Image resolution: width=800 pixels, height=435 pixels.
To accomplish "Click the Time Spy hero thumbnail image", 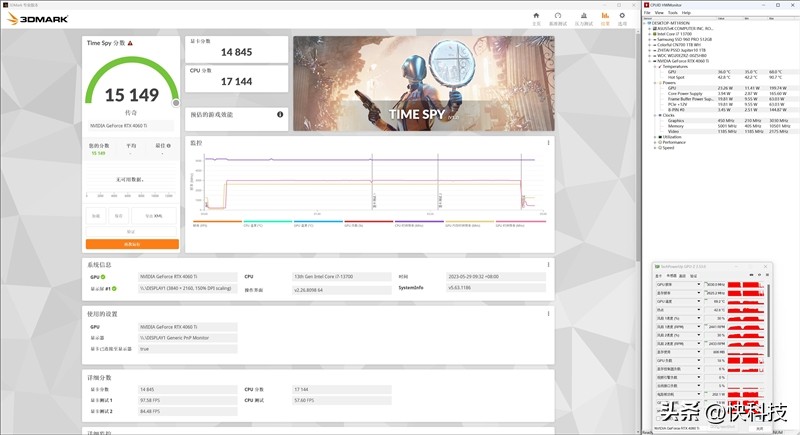I will coord(423,83).
